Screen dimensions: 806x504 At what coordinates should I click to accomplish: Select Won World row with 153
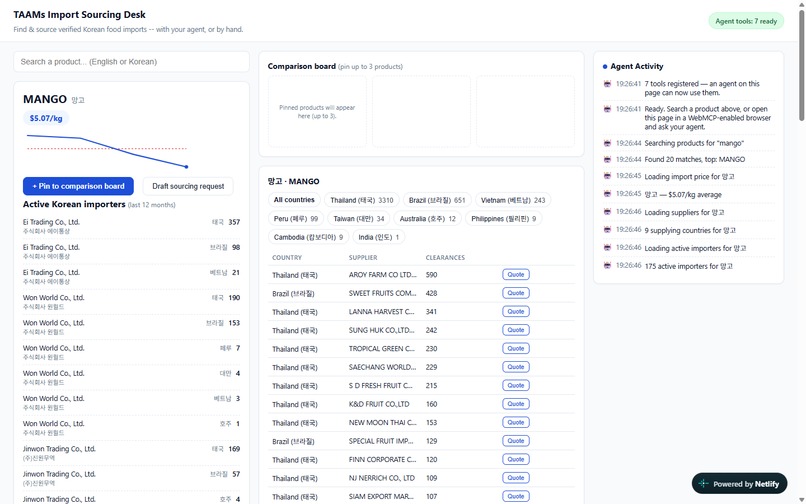click(x=131, y=327)
